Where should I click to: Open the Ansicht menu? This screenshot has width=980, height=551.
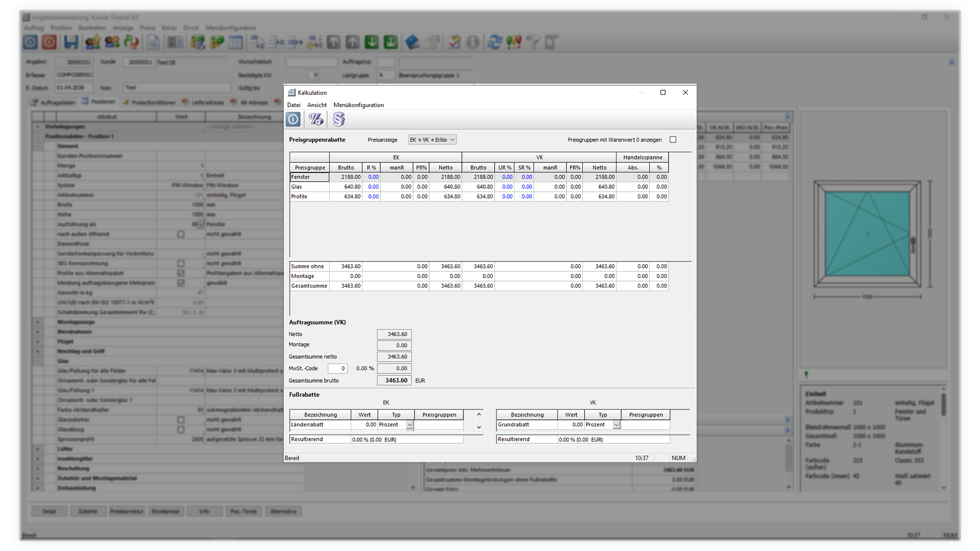(x=317, y=105)
